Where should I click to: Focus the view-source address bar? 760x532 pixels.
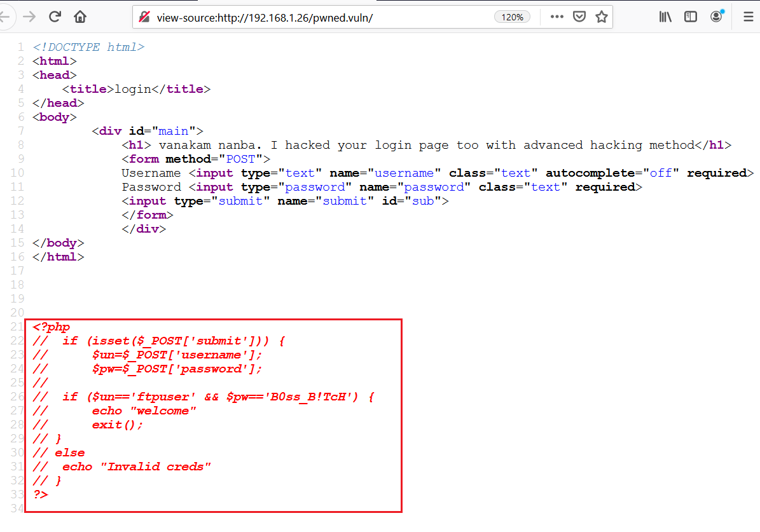coord(318,17)
